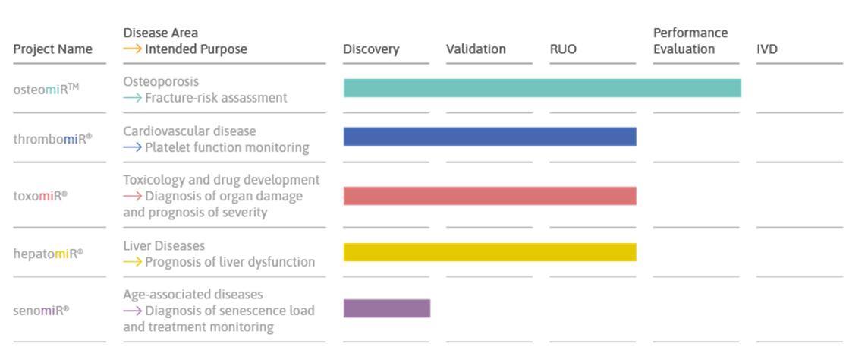The height and width of the screenshot is (363, 868).
Task: Click the yellow hepatomiR progress bar
Action: click(x=489, y=252)
